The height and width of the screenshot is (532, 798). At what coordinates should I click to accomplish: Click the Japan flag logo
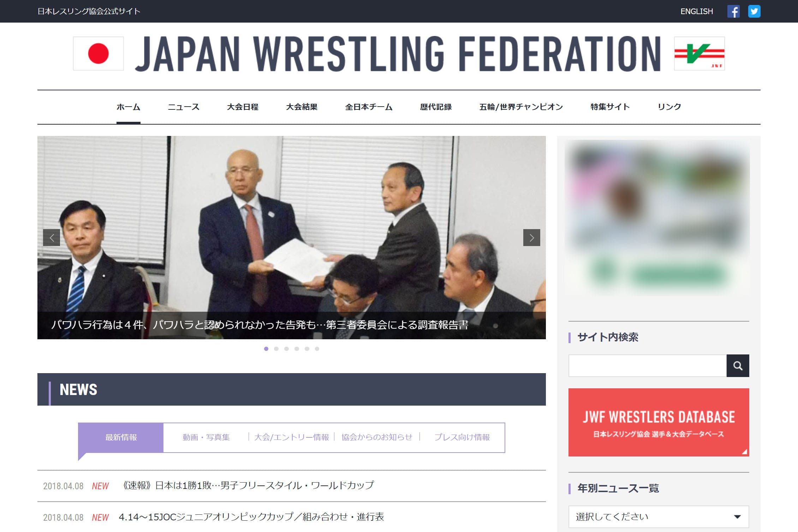[x=99, y=54]
